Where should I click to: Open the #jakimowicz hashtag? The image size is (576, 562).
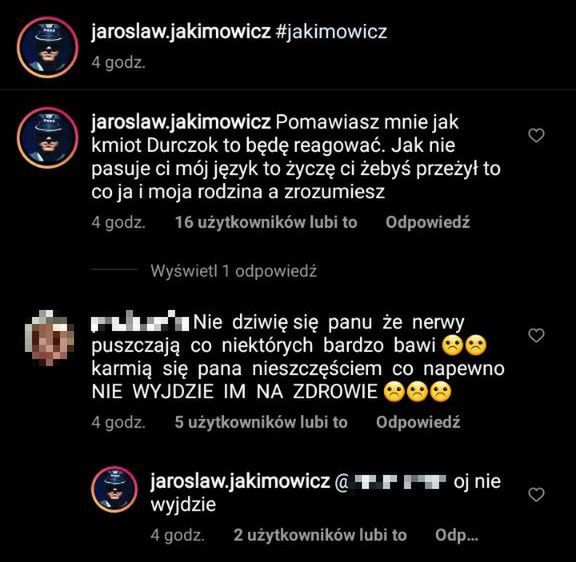[x=331, y=32]
